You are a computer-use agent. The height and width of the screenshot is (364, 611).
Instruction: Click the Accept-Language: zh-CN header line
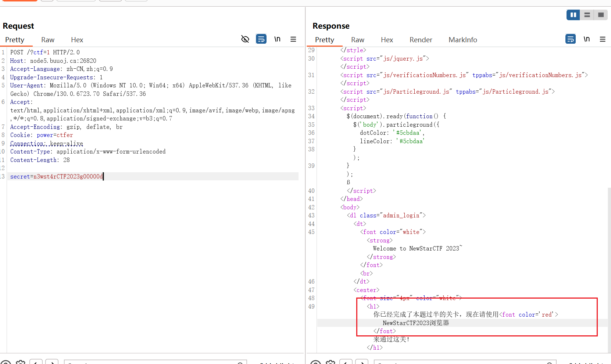click(x=61, y=69)
